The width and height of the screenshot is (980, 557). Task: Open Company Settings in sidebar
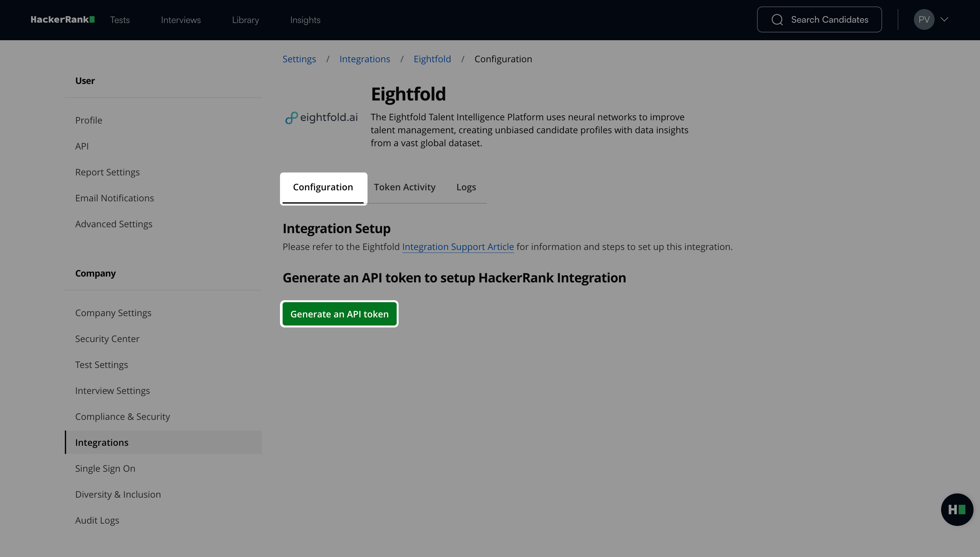pos(113,313)
